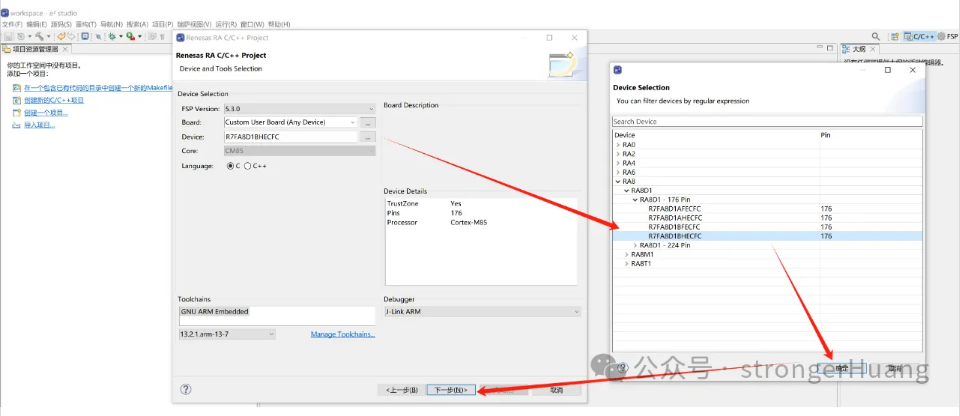Open the 窗口(W) menu
This screenshot has height=416, width=960.
point(252,25)
